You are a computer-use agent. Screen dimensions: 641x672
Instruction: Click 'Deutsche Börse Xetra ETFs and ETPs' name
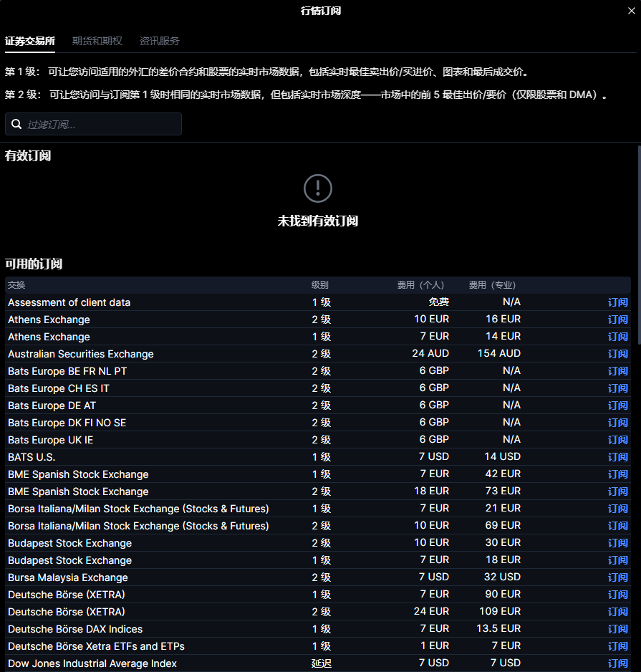[96, 646]
